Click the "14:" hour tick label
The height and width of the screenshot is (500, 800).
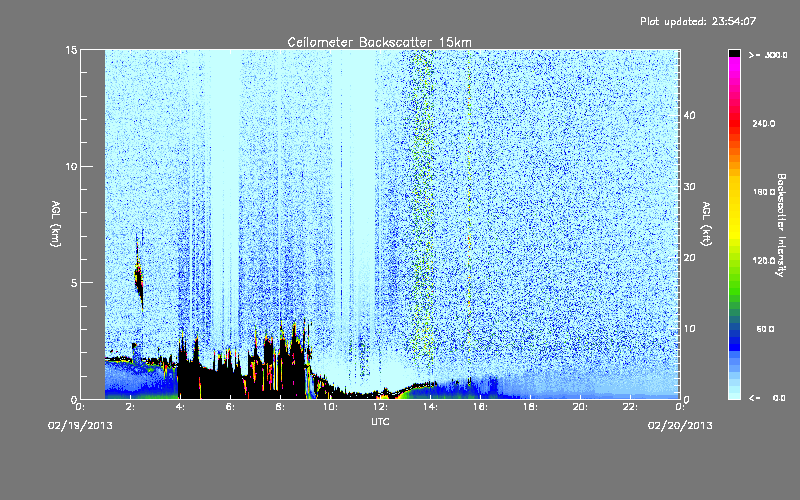(x=430, y=407)
